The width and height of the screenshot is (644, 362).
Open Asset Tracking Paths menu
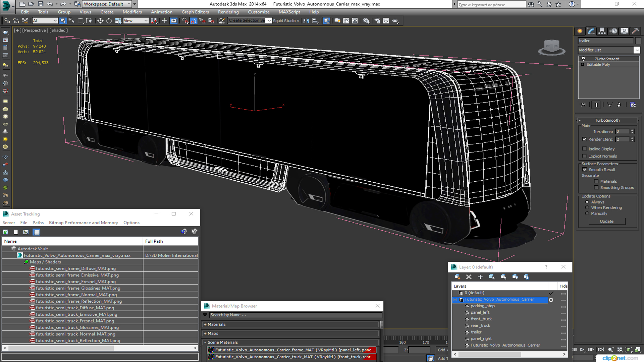(38, 223)
